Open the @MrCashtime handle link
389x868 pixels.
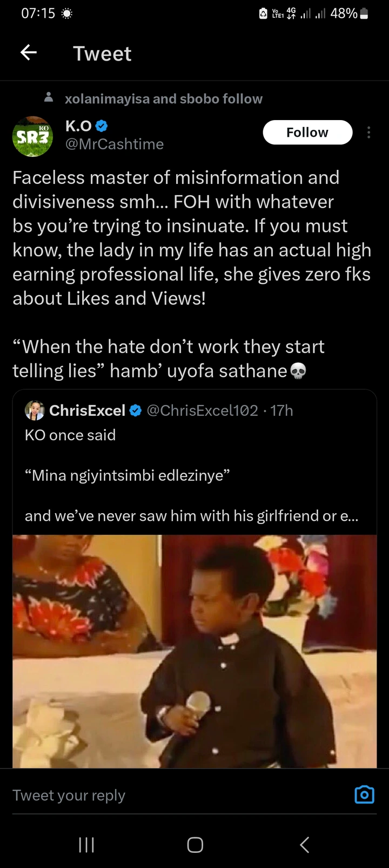point(114,144)
